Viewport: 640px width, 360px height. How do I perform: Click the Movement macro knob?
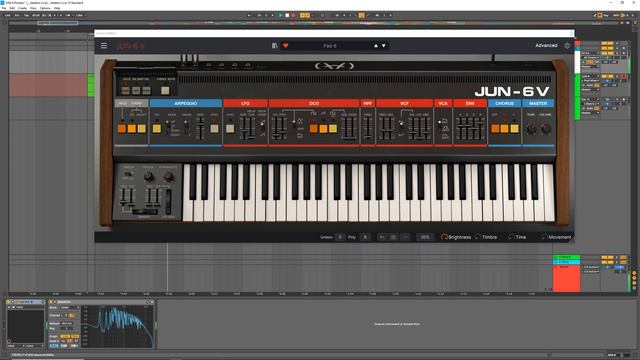544,237
